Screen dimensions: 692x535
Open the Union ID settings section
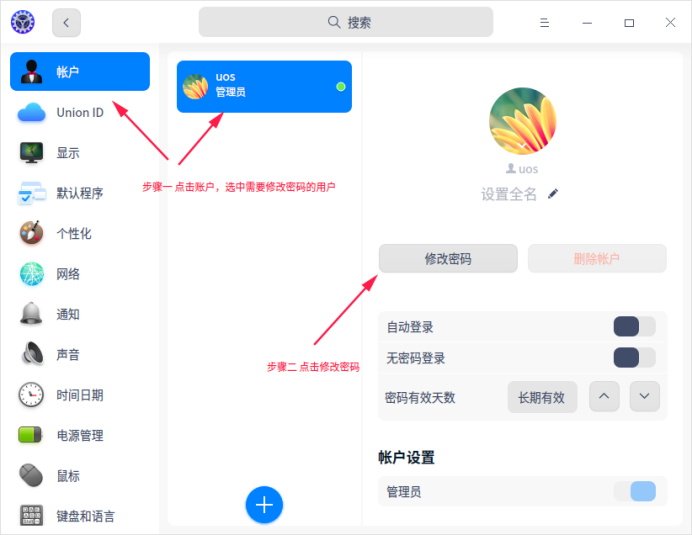click(80, 113)
